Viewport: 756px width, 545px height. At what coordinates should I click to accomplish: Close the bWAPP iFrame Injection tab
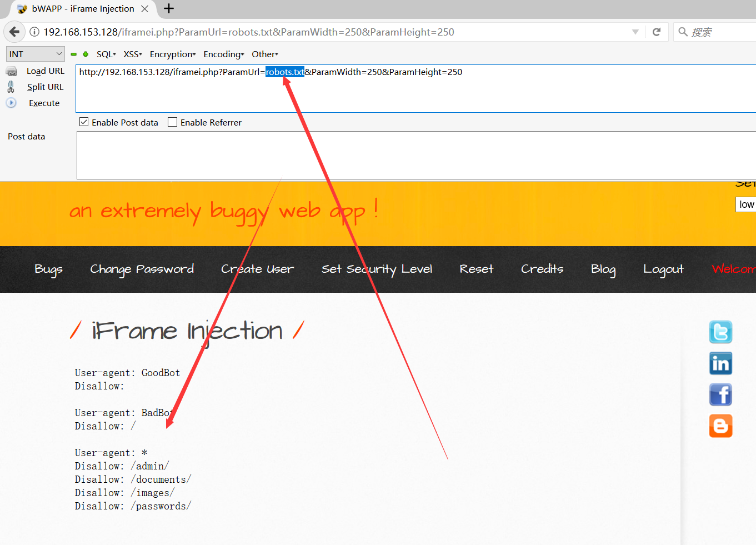[144, 9]
